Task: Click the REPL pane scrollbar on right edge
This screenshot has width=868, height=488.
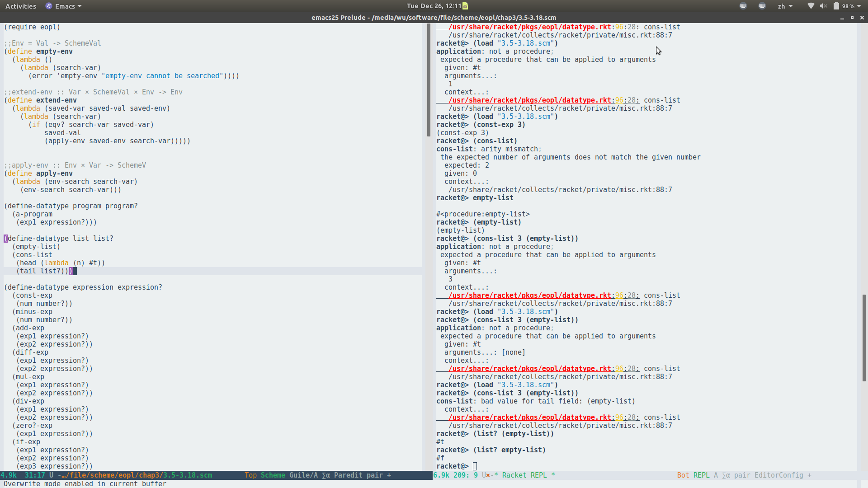Action: [x=864, y=338]
